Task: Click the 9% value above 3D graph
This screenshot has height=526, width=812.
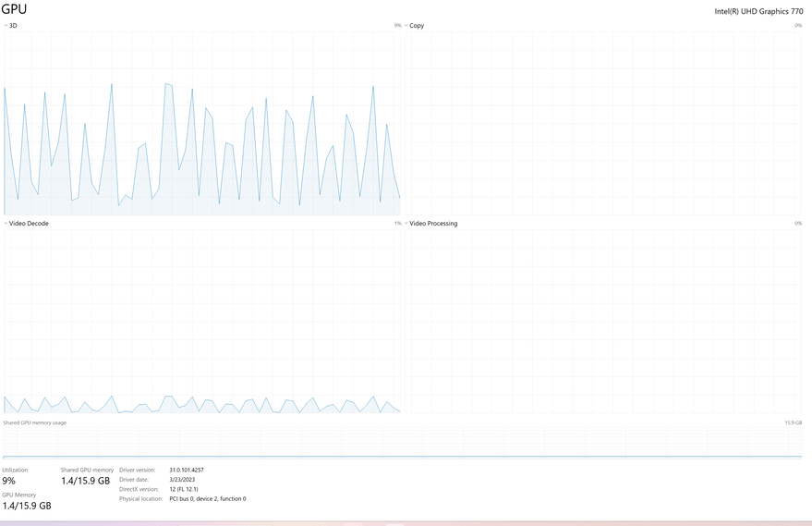Action: pyautogui.click(x=398, y=25)
